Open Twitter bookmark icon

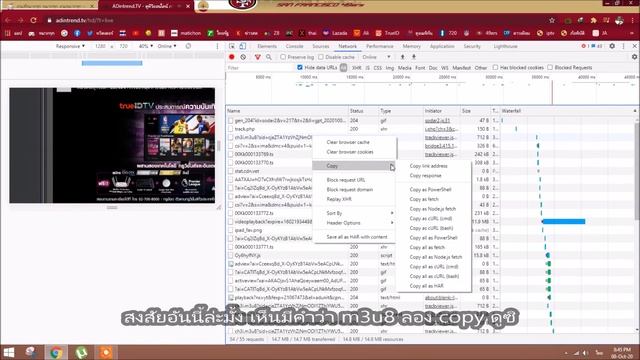(x=90, y=33)
